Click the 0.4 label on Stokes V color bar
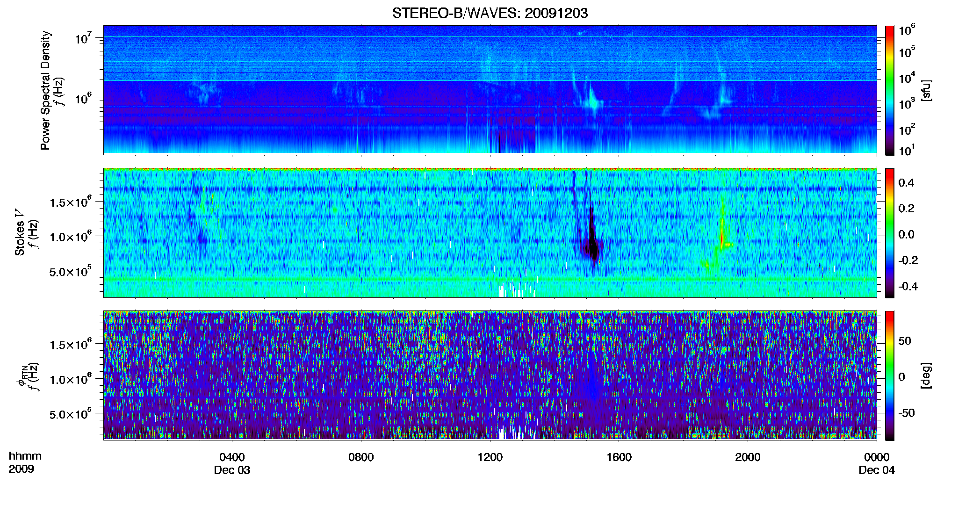980x505 pixels. (906, 183)
